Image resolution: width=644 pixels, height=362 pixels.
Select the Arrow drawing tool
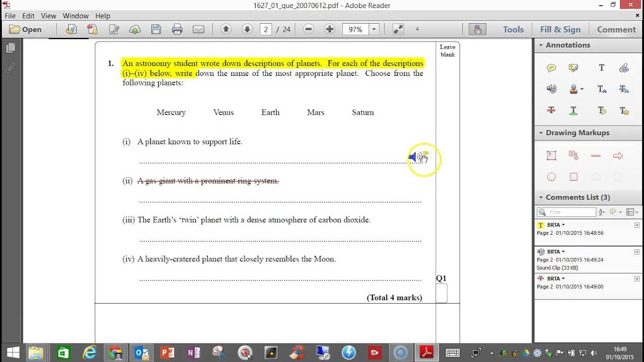click(x=618, y=156)
